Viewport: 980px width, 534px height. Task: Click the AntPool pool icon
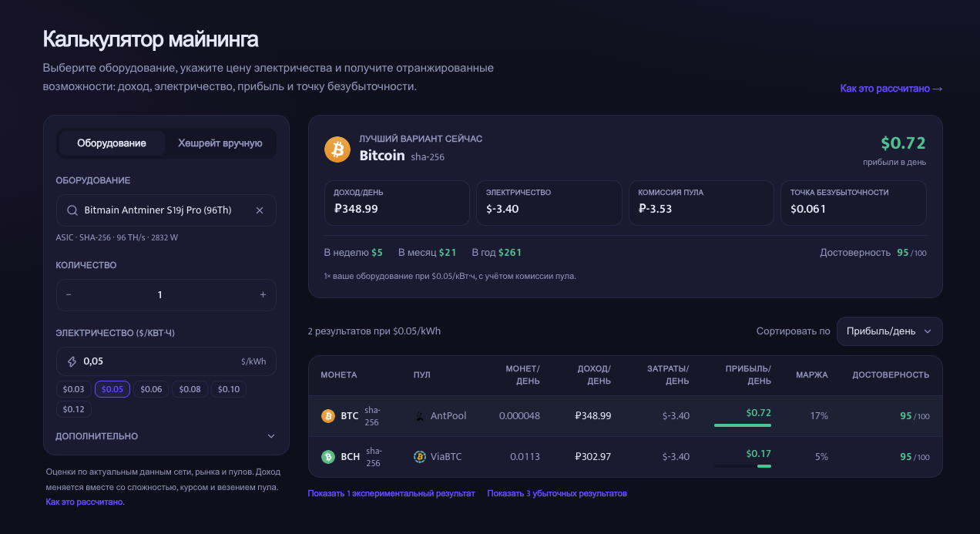pos(420,416)
